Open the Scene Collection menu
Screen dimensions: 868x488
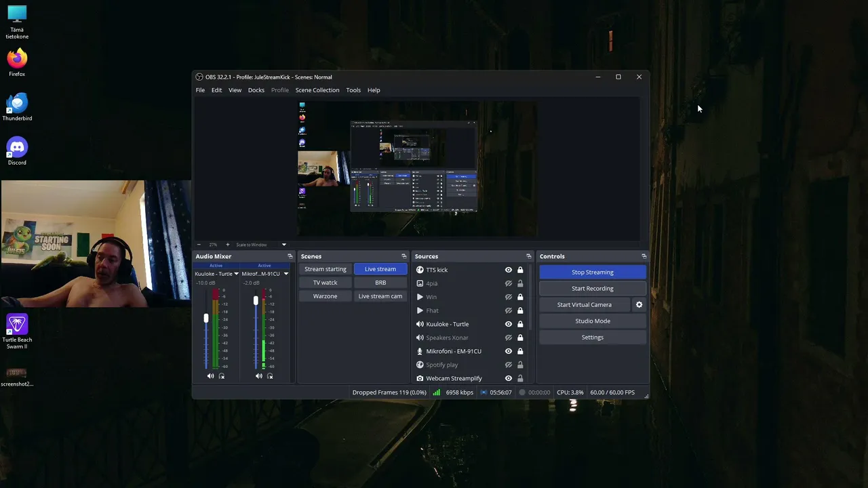click(x=317, y=90)
